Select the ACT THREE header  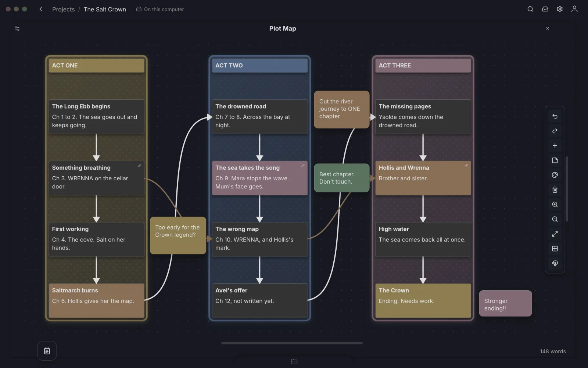coord(423,66)
